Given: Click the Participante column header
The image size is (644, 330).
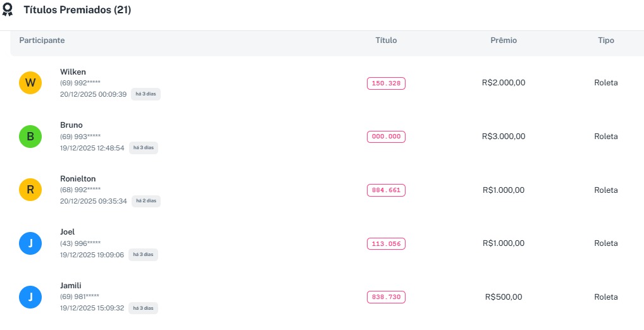Looking at the screenshot, I should point(42,40).
